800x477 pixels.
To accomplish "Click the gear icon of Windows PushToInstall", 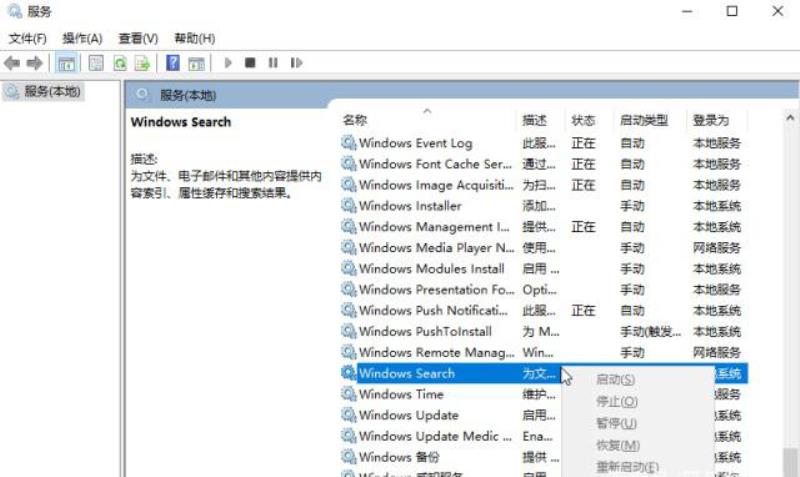I will 348,331.
